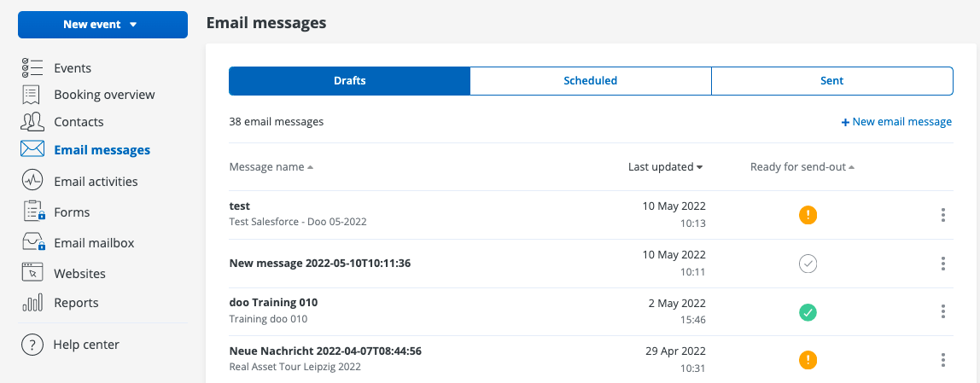980x383 pixels.
Task: Click the Reports bar chart icon
Action: tap(32, 303)
